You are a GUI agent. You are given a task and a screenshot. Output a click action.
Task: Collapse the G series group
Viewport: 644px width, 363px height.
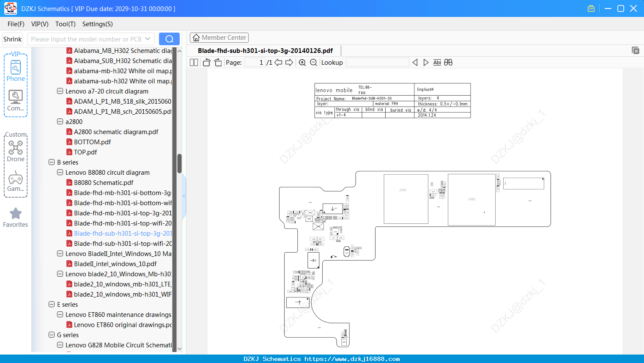click(x=52, y=335)
